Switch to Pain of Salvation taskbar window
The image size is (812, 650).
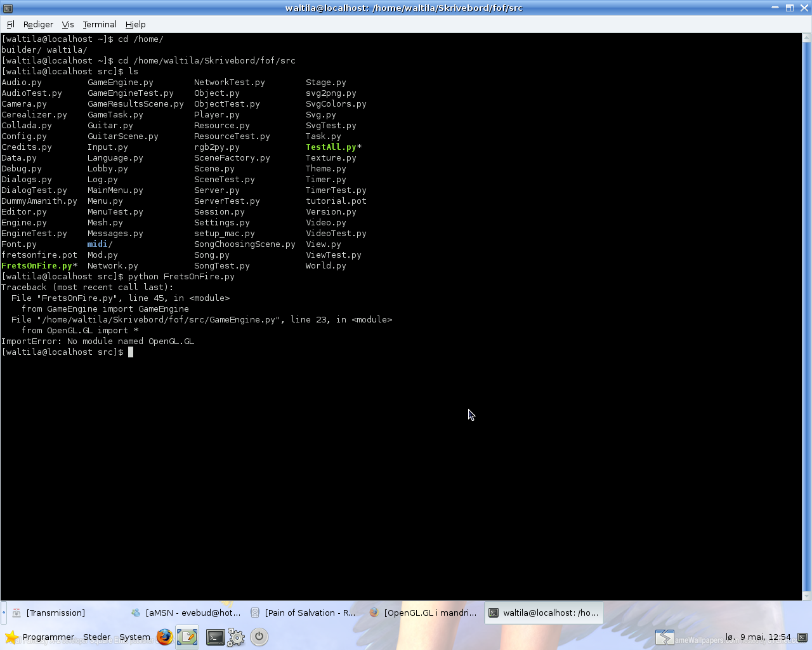pos(304,613)
